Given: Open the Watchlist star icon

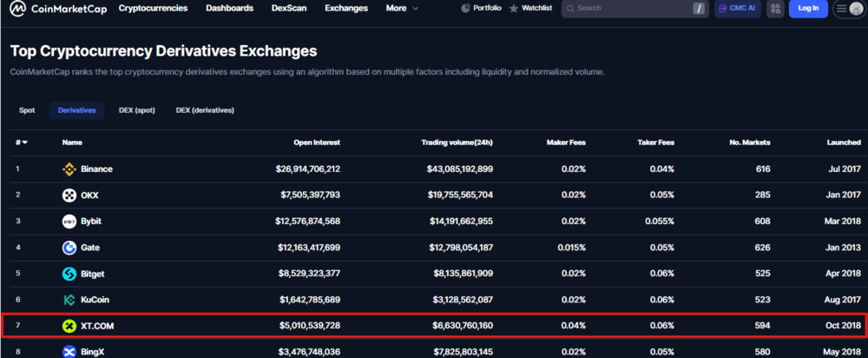Looking at the screenshot, I should 513,9.
